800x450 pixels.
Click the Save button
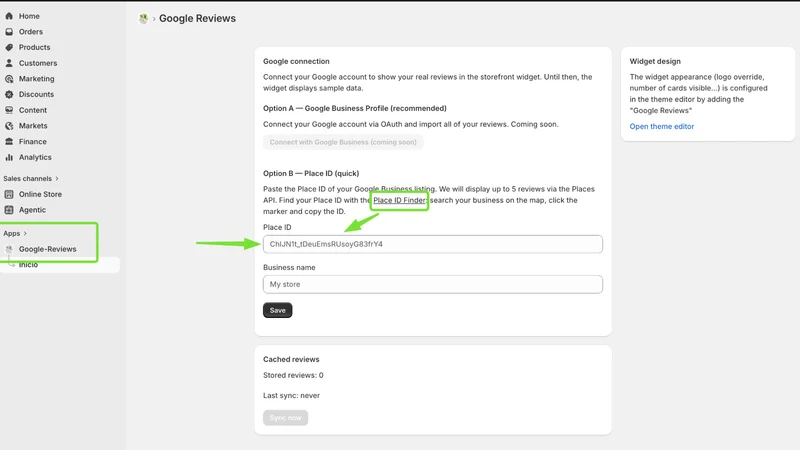278,310
